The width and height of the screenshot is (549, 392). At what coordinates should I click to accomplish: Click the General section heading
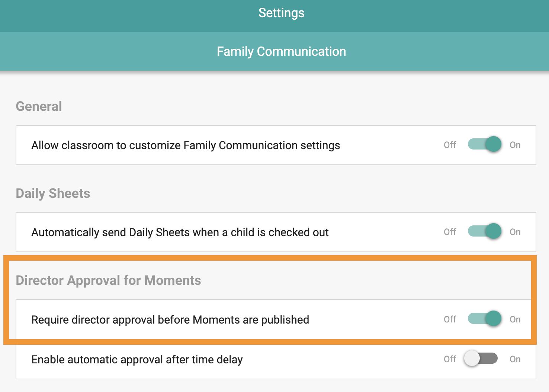39,106
